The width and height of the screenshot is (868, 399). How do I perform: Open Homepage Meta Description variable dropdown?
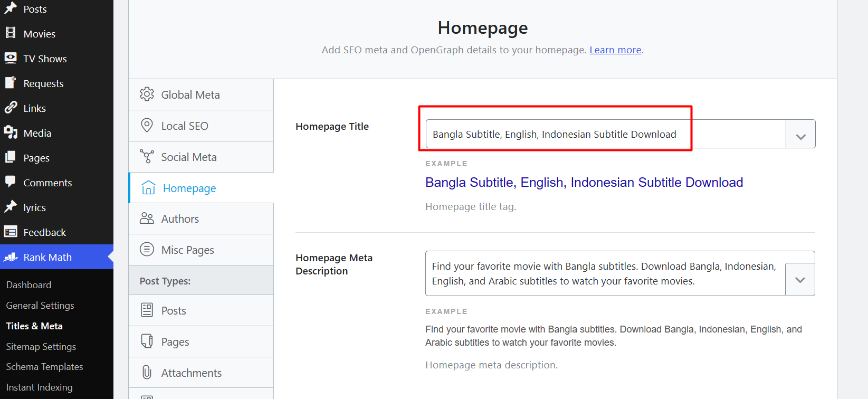coord(800,279)
